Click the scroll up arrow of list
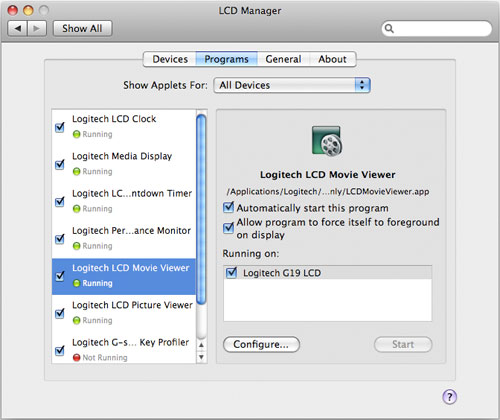This screenshot has height=420, width=500. point(201,345)
